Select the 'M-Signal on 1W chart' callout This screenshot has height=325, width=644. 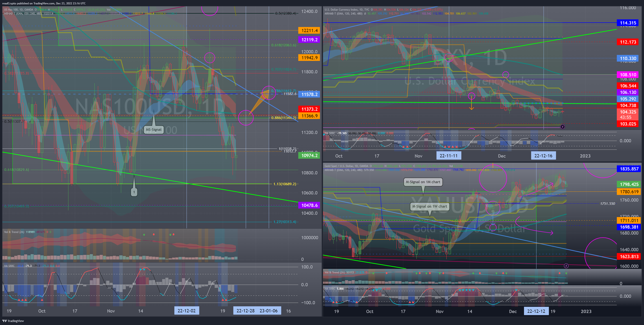430,206
